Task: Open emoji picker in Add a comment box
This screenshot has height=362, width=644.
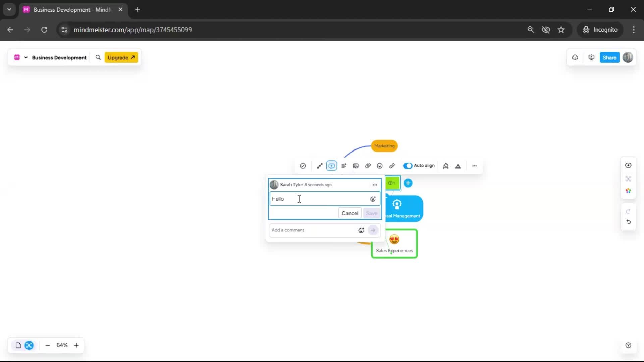Action: tap(361, 230)
